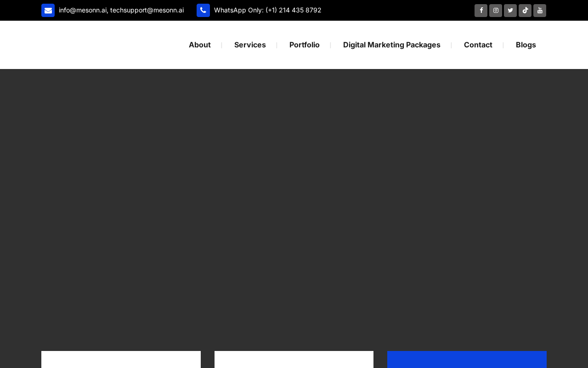588x368 pixels.
Task: Open the YouTube social icon
Action: coord(540,11)
